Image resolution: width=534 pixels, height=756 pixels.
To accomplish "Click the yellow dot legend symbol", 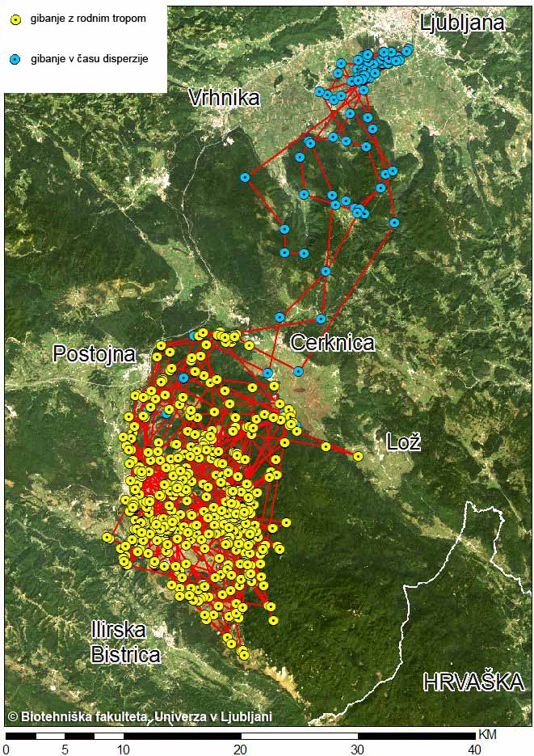I will 16,19.
